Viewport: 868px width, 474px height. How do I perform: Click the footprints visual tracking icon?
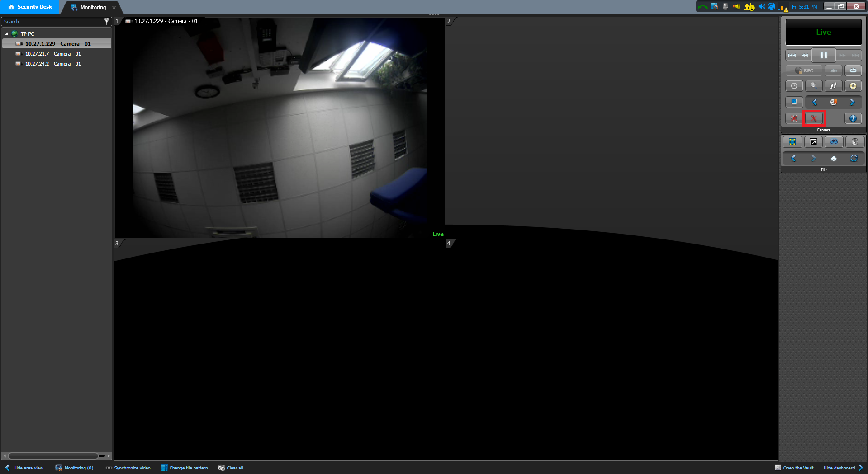(x=833, y=86)
